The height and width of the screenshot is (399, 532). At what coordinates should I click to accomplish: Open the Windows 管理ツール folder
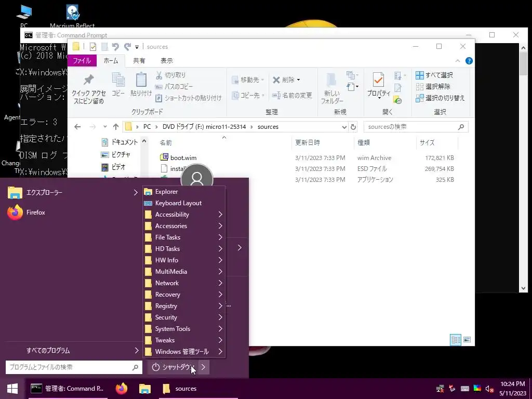click(184, 352)
